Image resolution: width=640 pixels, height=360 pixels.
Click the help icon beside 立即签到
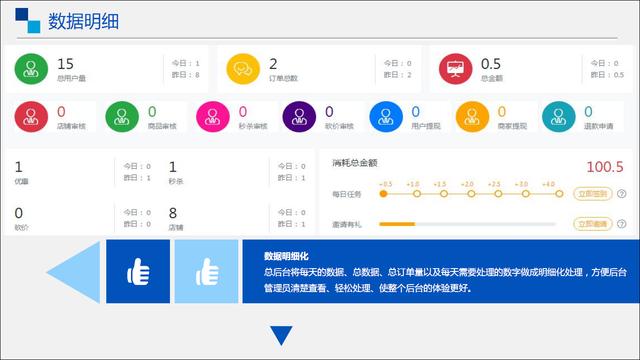(x=622, y=194)
